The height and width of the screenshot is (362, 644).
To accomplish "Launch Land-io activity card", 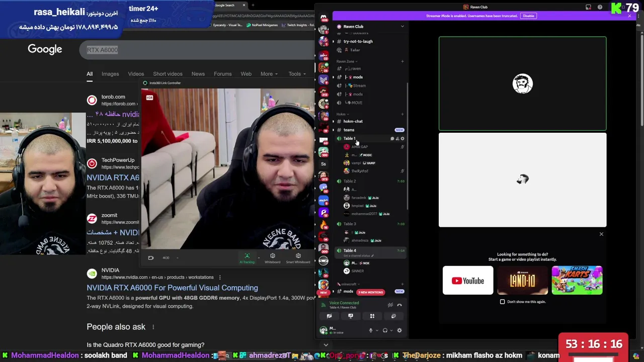I will point(522,281).
